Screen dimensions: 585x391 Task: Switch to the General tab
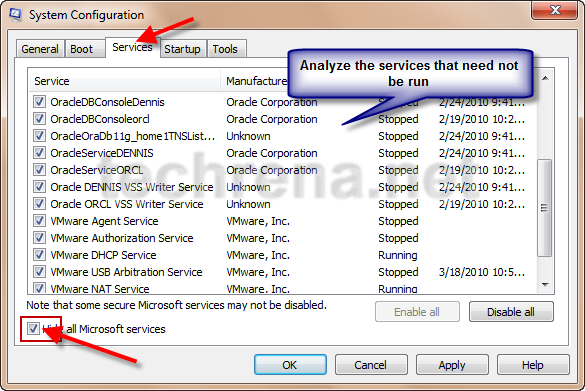[40, 49]
